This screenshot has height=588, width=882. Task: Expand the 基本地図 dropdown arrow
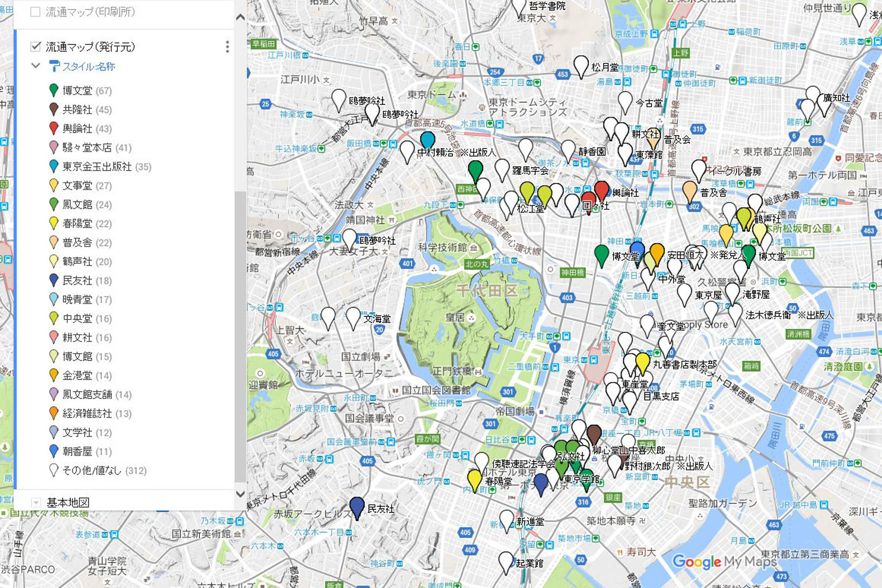[x=36, y=502]
